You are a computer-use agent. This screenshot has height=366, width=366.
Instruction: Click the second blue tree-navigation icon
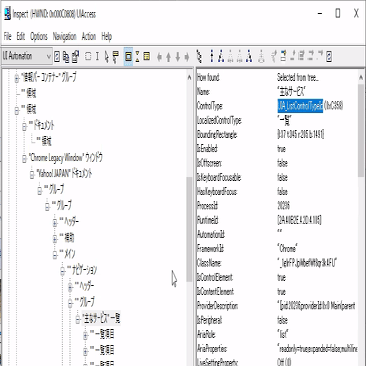pos(221,56)
